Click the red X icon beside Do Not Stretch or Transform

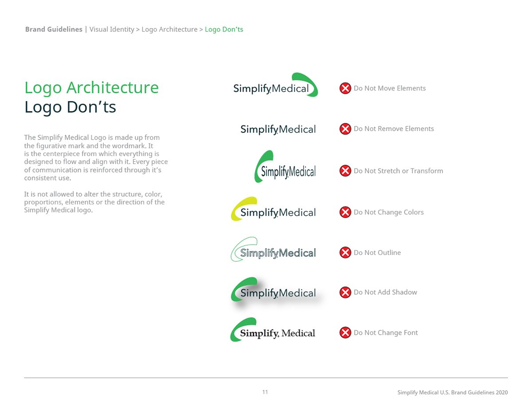(x=345, y=171)
